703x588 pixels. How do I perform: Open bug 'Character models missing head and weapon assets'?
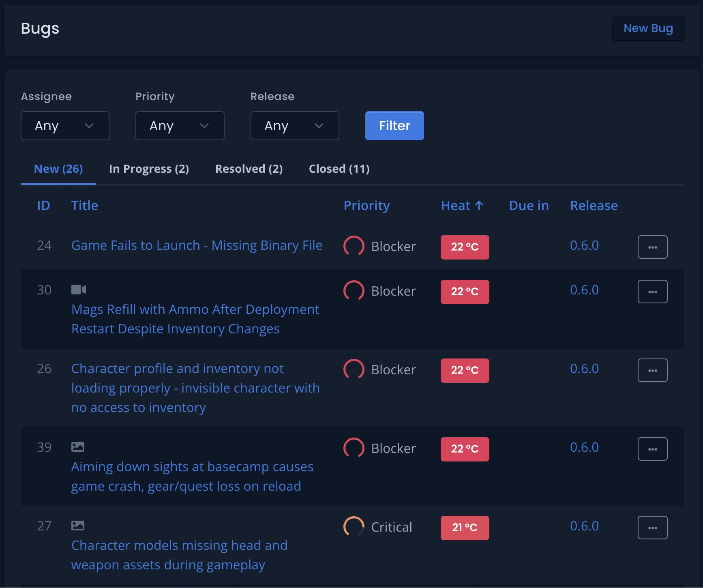tap(179, 555)
